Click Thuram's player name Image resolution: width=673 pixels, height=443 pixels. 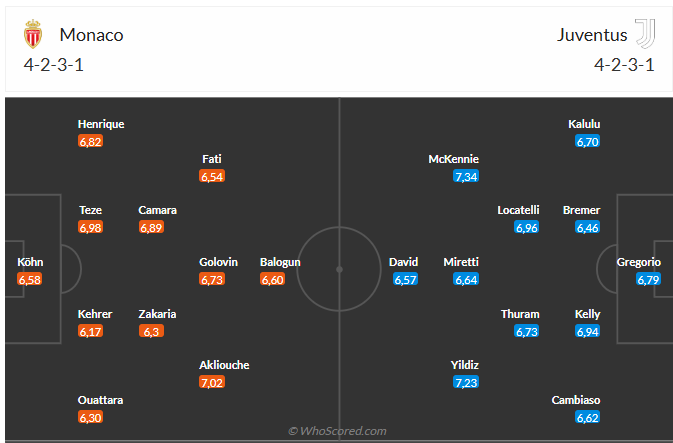(x=520, y=314)
